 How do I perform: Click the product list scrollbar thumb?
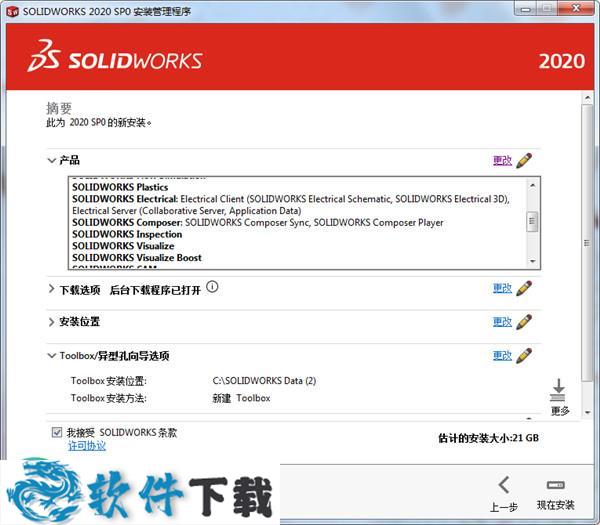point(532,221)
